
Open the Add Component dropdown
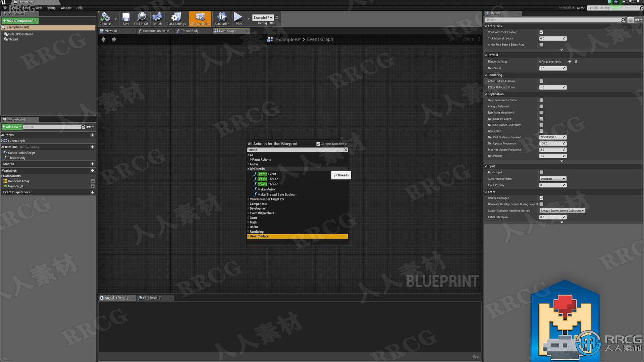point(20,21)
